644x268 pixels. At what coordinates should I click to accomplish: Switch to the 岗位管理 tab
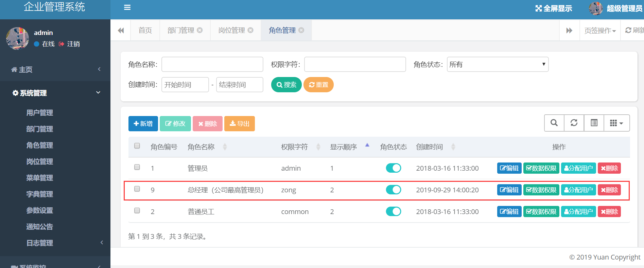point(231,30)
